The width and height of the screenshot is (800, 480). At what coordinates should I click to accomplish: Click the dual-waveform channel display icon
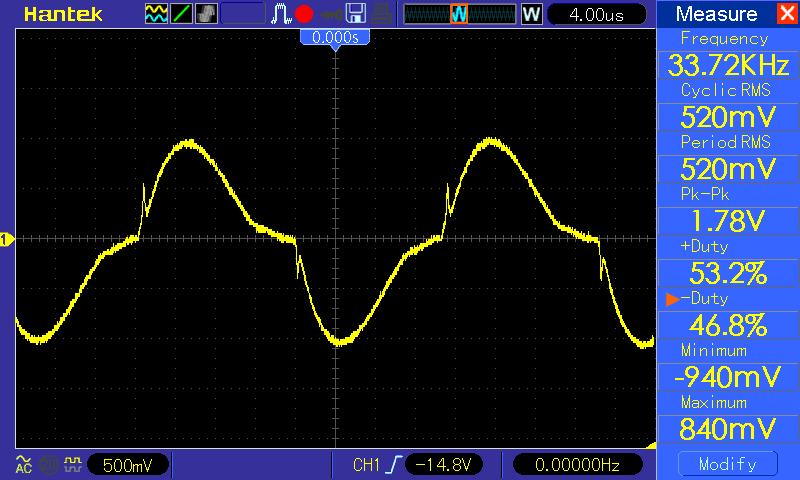point(156,14)
